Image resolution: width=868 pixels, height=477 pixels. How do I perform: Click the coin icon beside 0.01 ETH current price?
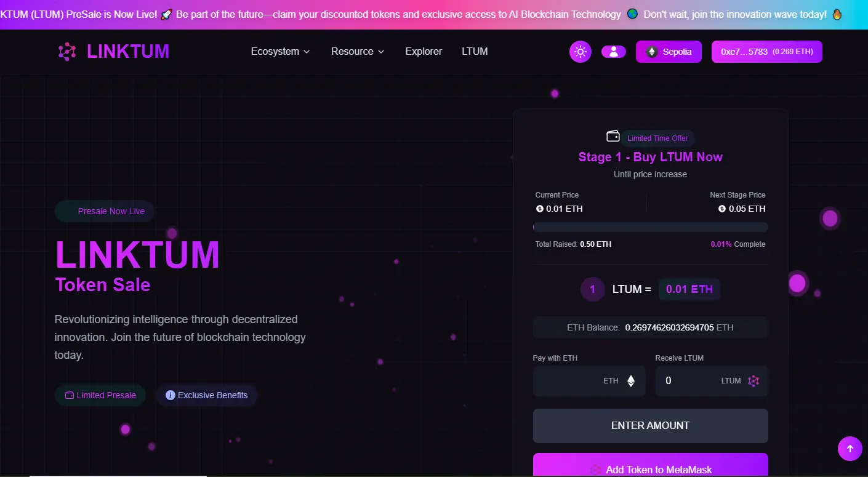click(540, 209)
